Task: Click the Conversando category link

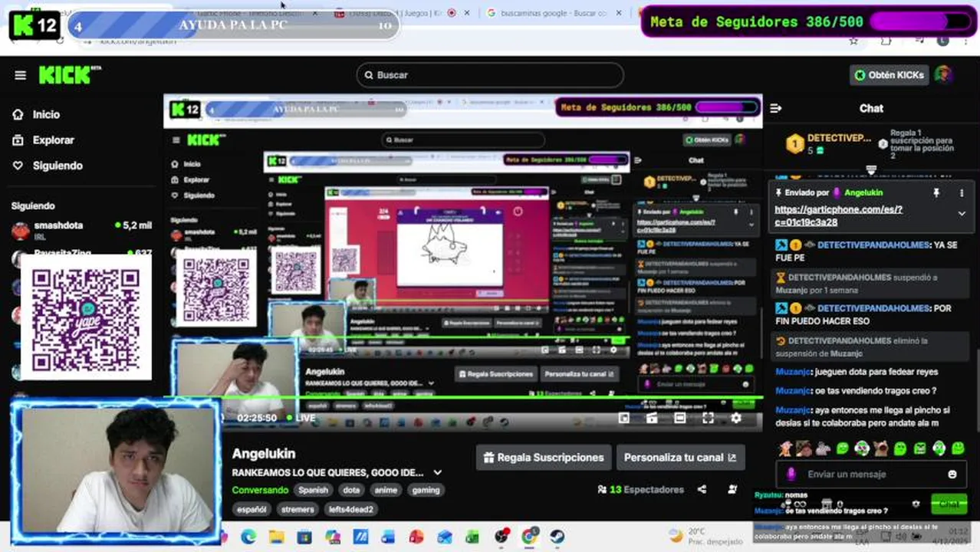Action: pyautogui.click(x=260, y=490)
